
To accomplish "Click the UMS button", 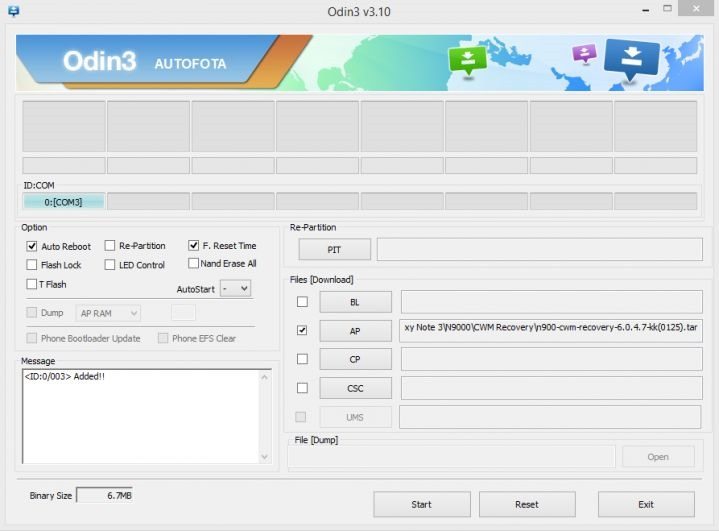I will pyautogui.click(x=355, y=417).
